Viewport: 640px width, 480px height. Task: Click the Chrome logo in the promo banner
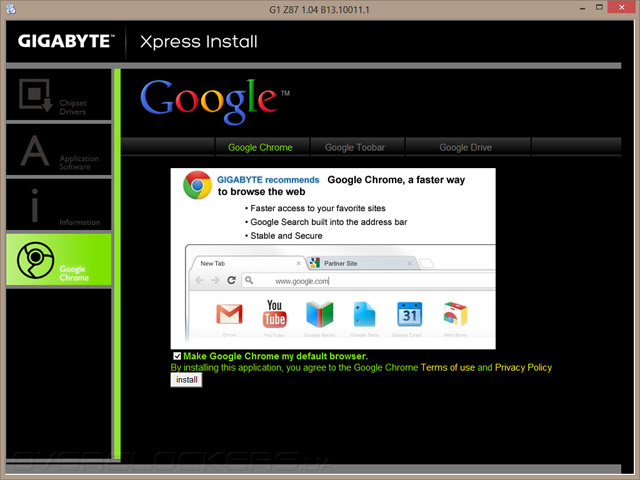tap(198, 185)
